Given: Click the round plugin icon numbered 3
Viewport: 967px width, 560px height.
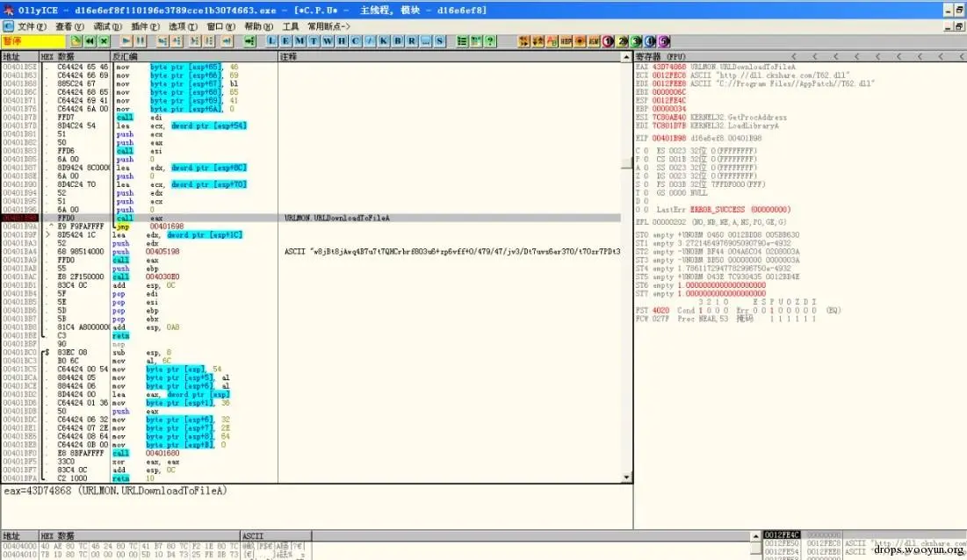Looking at the screenshot, I should (x=637, y=41).
